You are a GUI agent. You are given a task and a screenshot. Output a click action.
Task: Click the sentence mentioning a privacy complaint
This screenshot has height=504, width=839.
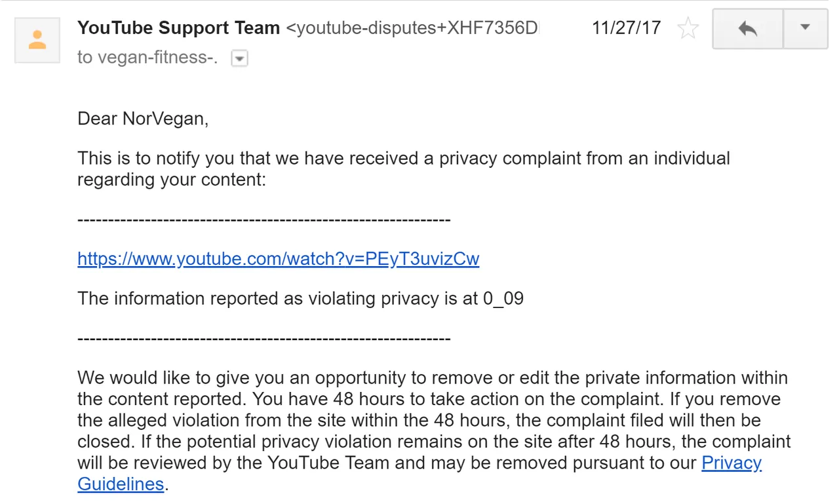coord(404,159)
